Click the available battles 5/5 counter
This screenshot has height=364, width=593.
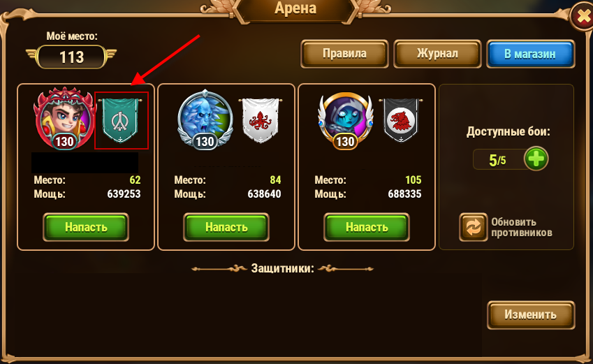498,160
